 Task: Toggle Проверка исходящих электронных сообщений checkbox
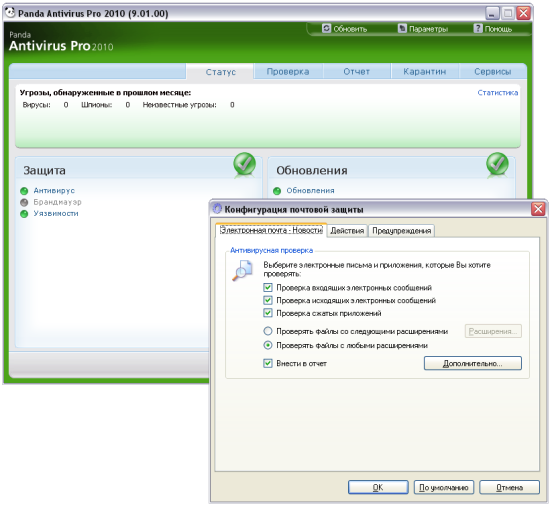(x=268, y=301)
